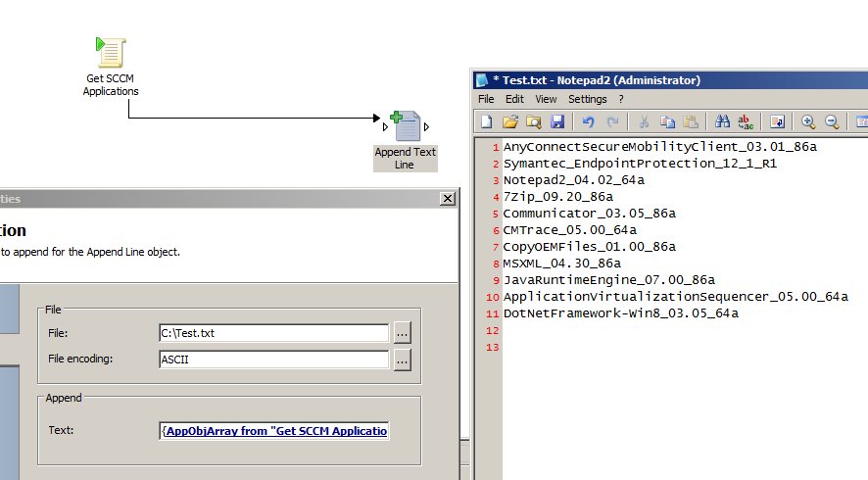Screen dimensions: 868x480
Task: Click the Test.txt - Notepad2 title bar
Action: point(670,80)
